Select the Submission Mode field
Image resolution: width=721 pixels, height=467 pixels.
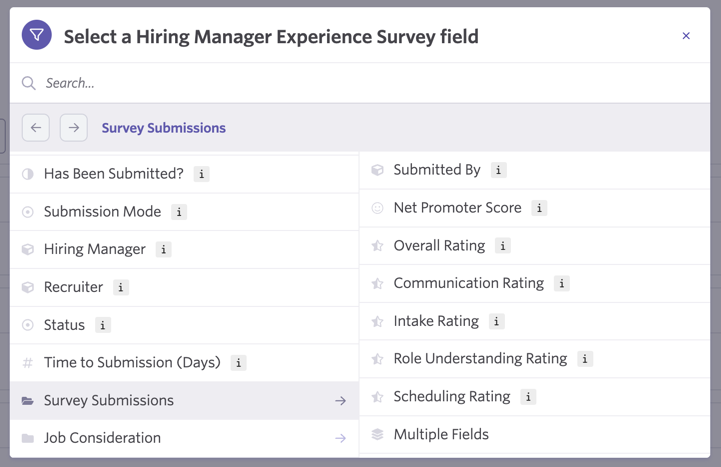tap(184, 212)
